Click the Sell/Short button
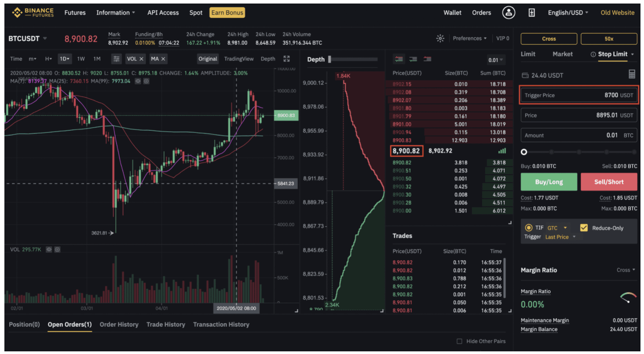The image size is (644, 354). (x=609, y=182)
